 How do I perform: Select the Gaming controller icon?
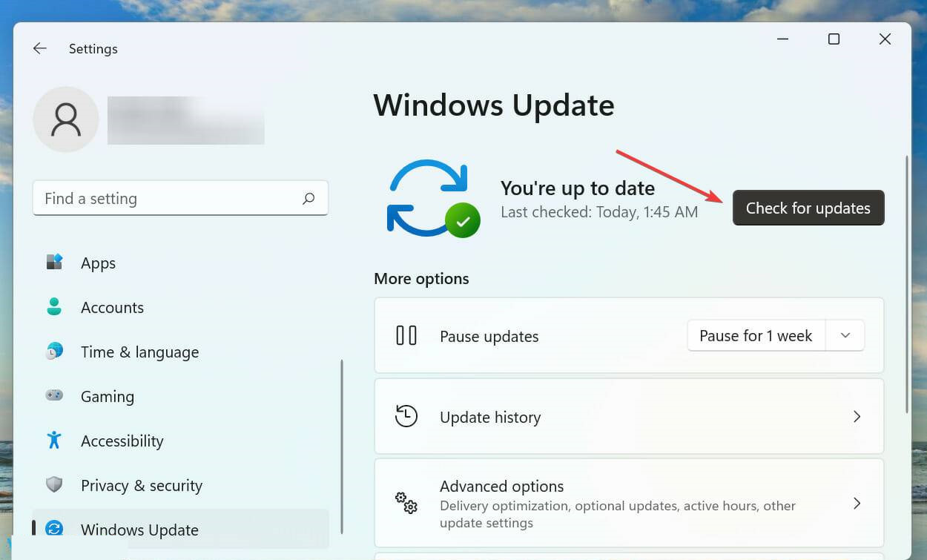point(54,396)
